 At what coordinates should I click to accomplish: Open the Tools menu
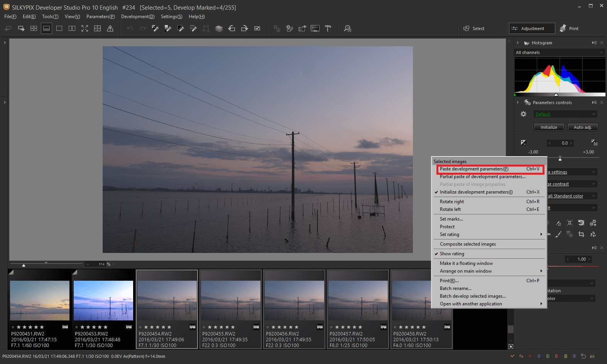coord(50,17)
